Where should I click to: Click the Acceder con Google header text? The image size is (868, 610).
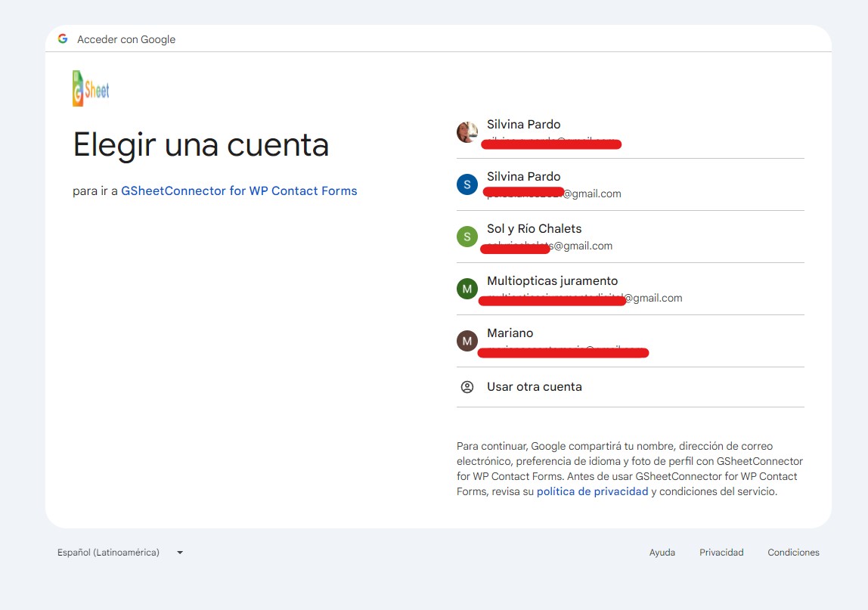pos(126,39)
